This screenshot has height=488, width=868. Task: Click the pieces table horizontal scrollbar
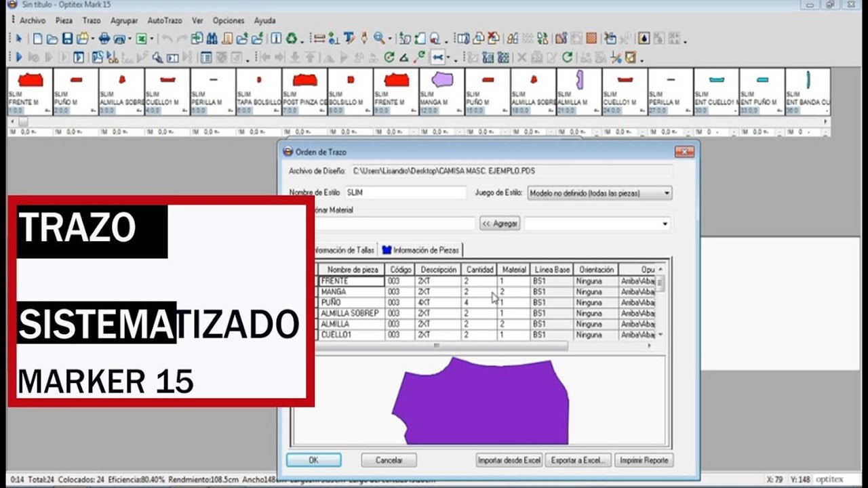pyautogui.click(x=443, y=346)
